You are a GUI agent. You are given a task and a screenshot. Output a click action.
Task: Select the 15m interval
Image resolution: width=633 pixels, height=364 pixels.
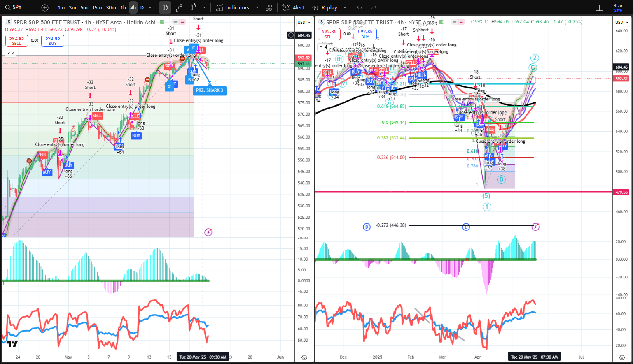coord(97,7)
